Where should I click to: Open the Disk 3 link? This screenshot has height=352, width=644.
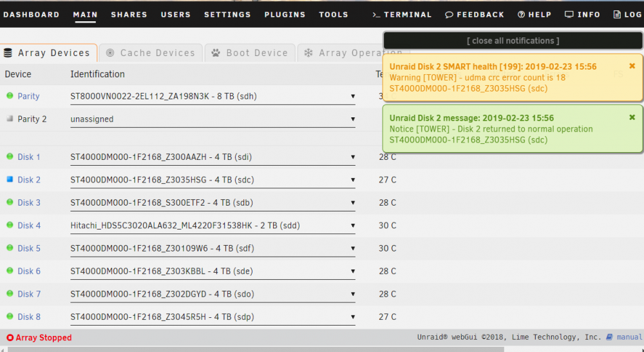[x=29, y=202]
